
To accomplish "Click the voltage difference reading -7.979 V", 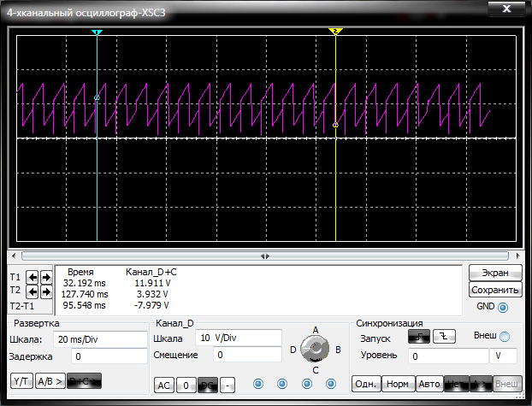I will point(151,306).
